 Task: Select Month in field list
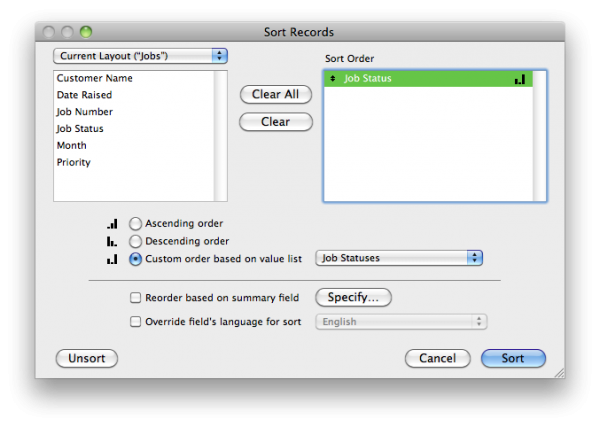point(134,145)
